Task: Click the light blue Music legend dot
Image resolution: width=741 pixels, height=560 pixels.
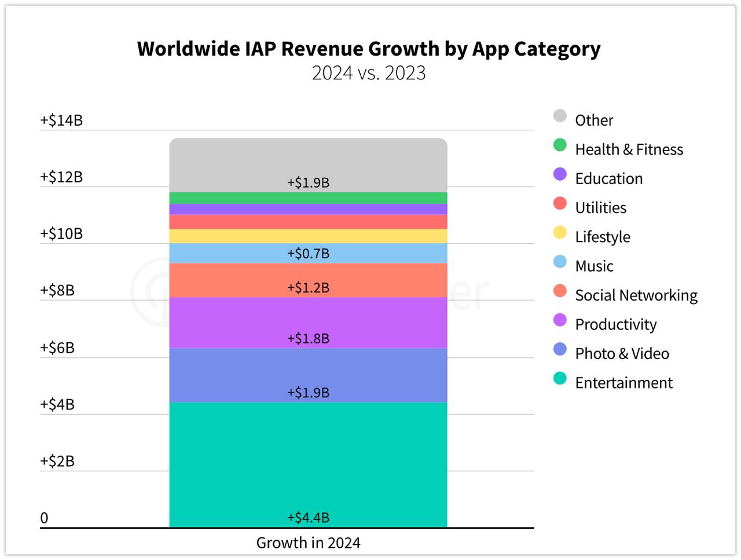Action: (560, 262)
